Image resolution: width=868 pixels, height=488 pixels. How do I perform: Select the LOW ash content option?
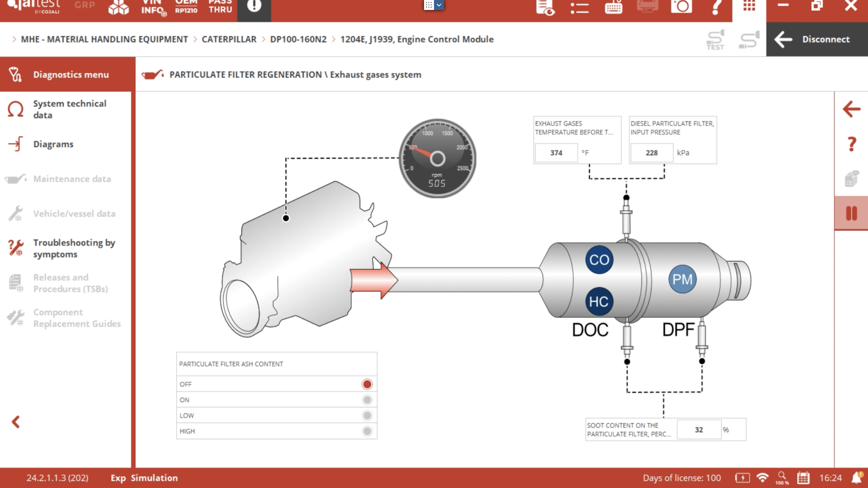[x=367, y=416]
